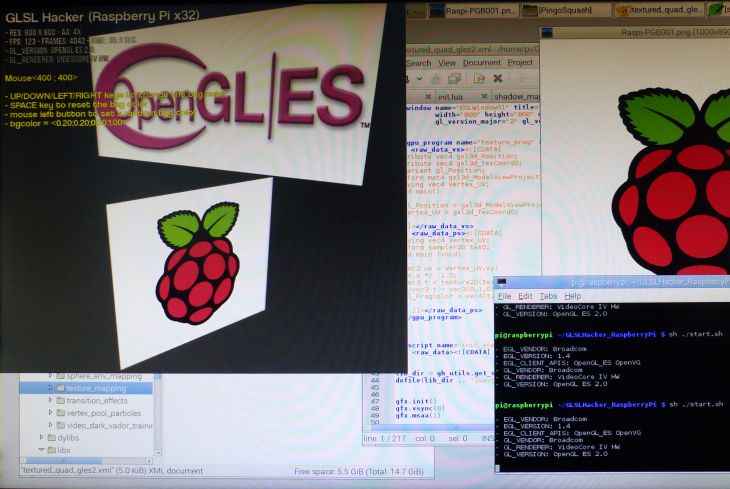The image size is (730, 489).
Task: Close the init.lua tab
Action: coord(484,96)
